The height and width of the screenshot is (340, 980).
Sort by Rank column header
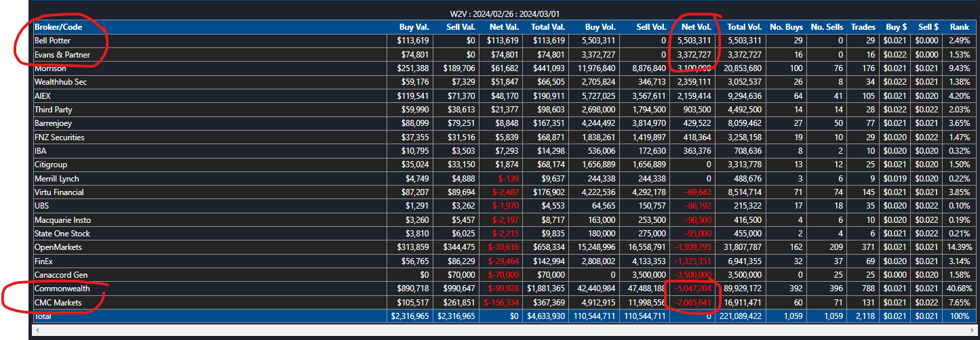[960, 27]
